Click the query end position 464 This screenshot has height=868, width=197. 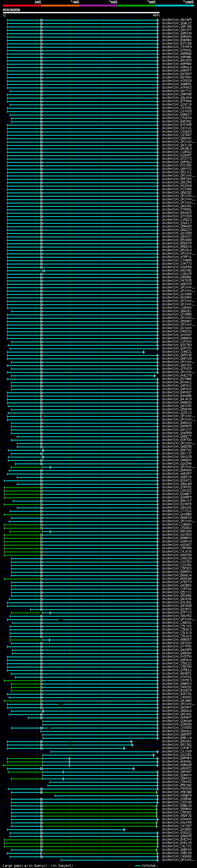[x=155, y=15]
